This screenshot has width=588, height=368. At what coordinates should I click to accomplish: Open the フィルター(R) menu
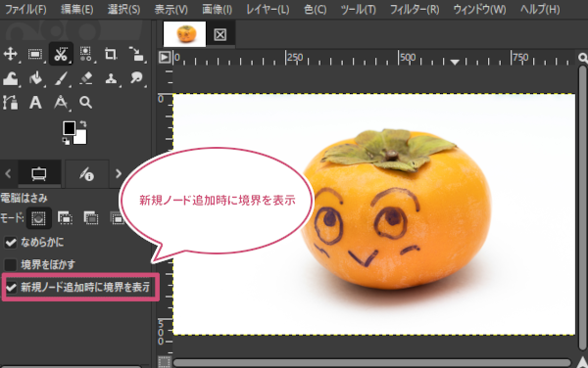[x=415, y=9]
